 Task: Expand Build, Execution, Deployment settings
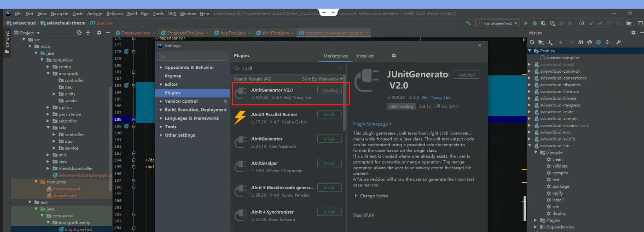point(161,110)
